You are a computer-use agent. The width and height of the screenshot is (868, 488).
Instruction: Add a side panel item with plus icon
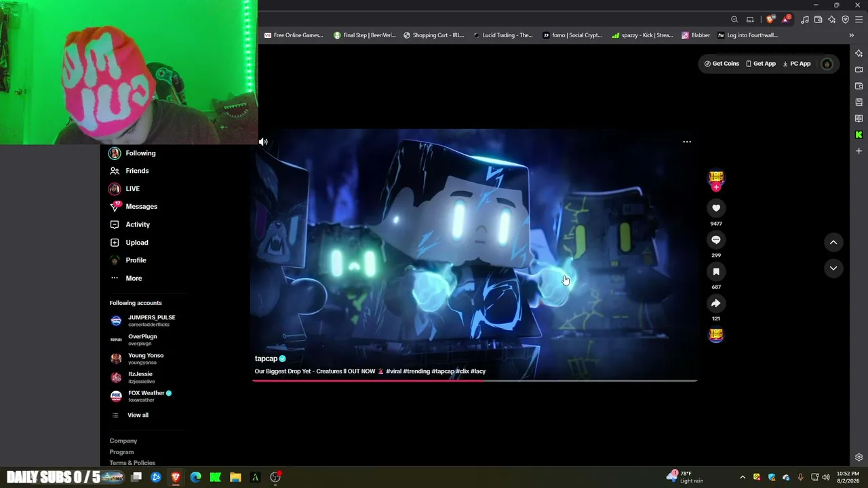pyautogui.click(x=859, y=151)
